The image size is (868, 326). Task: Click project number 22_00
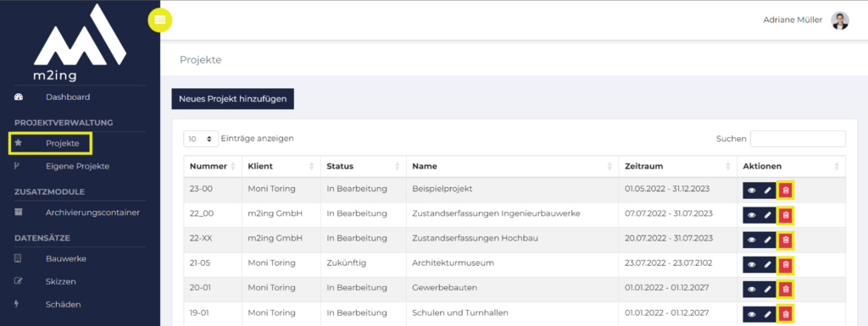[x=201, y=213]
